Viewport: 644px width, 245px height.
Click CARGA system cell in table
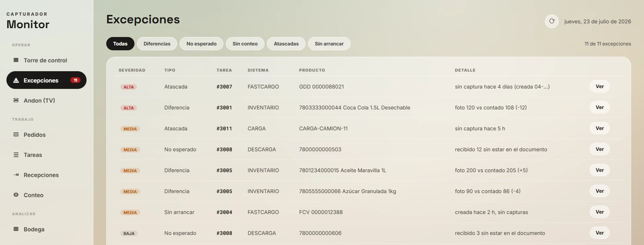coord(256,128)
